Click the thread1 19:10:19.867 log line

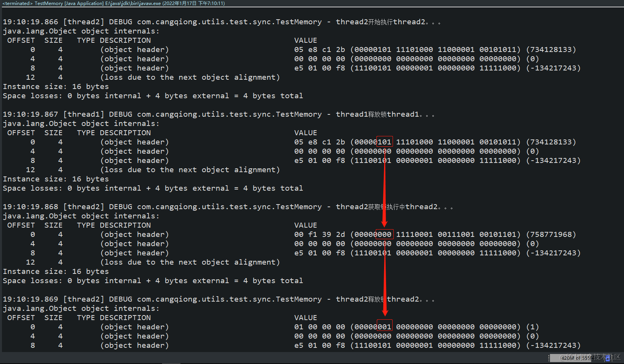219,114
